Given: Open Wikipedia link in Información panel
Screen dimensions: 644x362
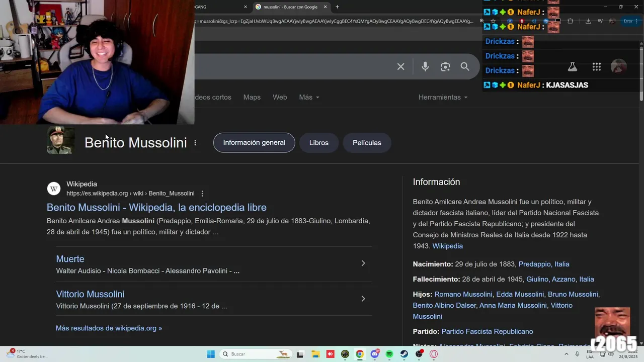Looking at the screenshot, I should [447, 246].
